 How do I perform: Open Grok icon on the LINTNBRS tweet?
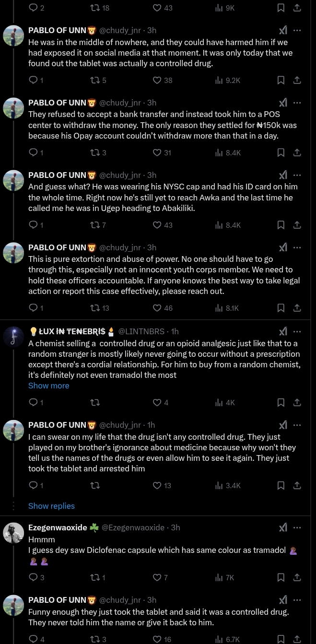[x=283, y=331]
